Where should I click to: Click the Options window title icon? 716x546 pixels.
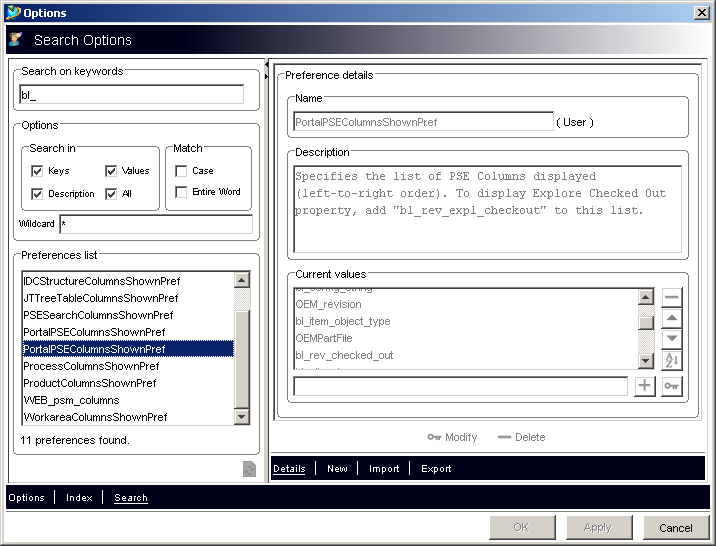click(x=13, y=12)
